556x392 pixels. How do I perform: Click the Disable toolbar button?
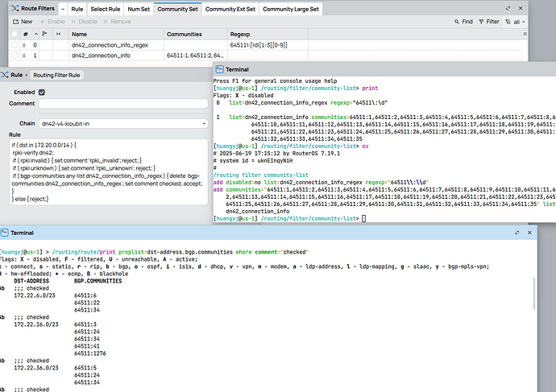[x=84, y=22]
